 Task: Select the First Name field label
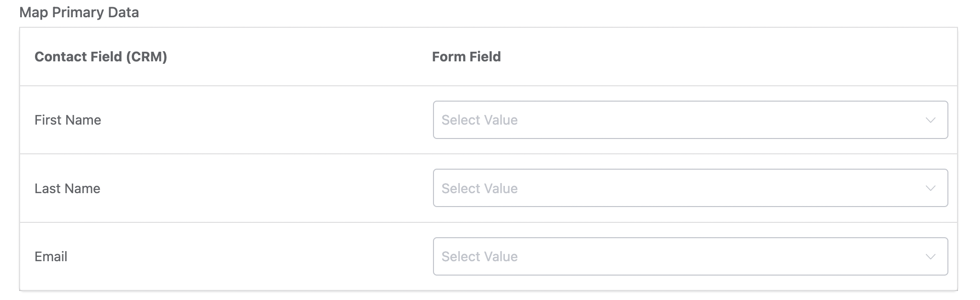click(68, 120)
